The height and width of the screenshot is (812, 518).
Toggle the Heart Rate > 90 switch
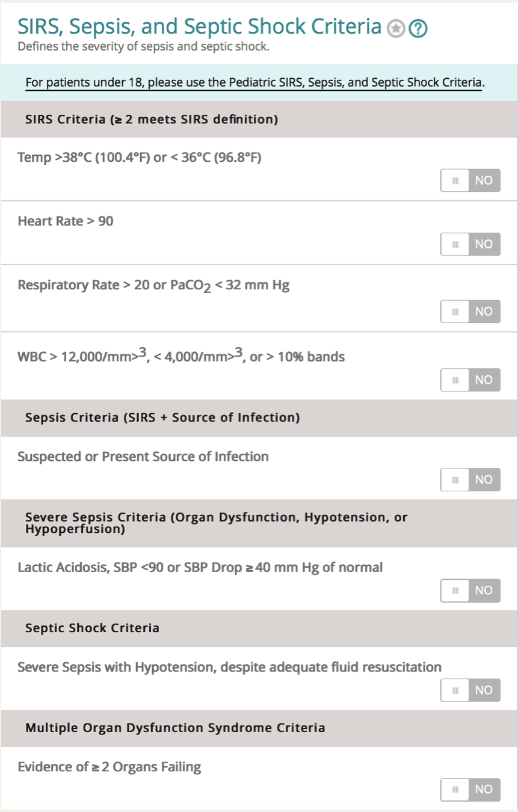pyautogui.click(x=470, y=244)
